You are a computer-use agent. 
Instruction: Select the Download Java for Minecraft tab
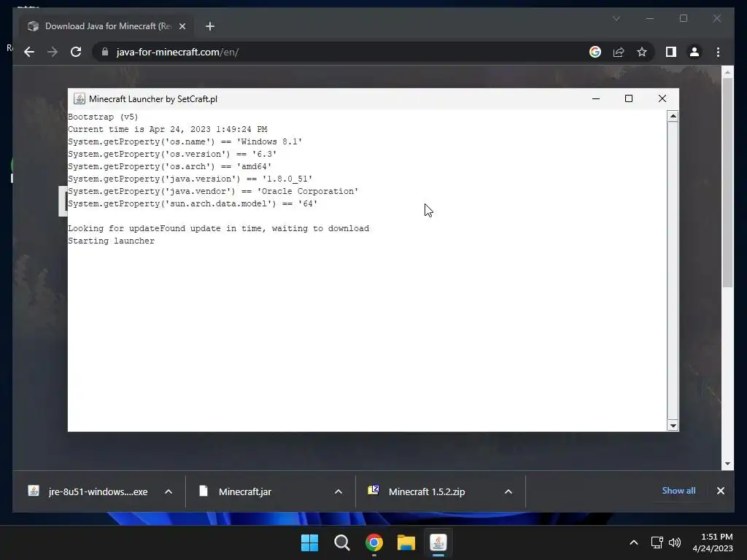click(x=107, y=26)
